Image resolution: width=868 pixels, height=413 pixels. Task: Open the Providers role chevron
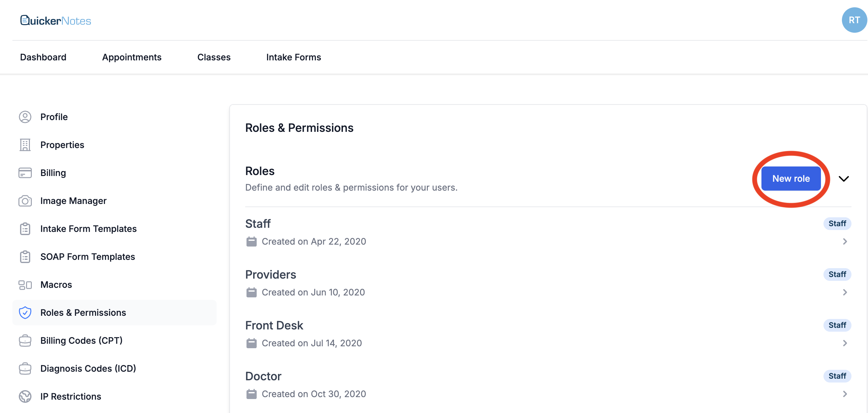845,292
